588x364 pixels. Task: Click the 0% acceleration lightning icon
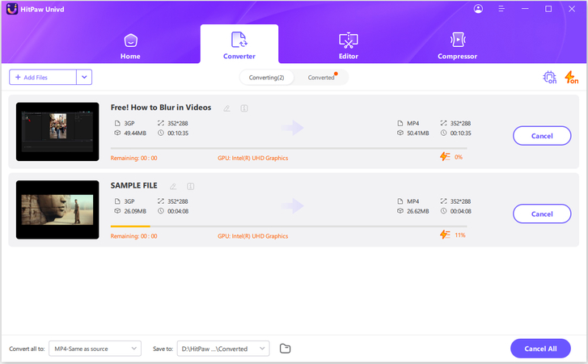(x=445, y=157)
